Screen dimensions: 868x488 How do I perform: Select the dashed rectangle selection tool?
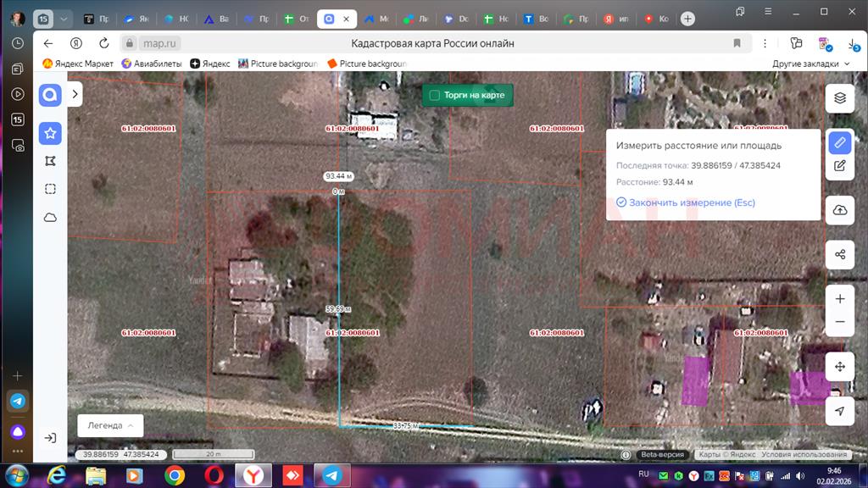point(50,189)
